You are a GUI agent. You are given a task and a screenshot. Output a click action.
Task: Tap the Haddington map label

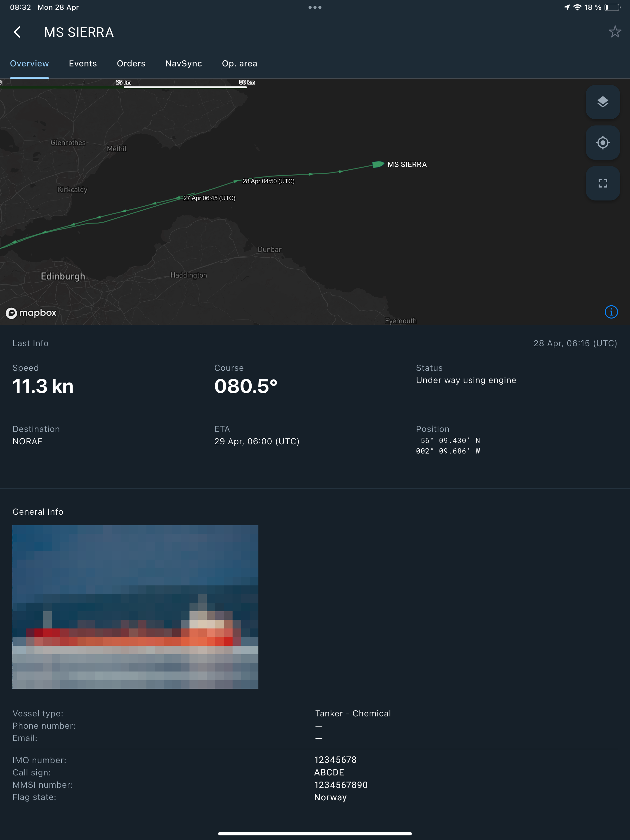pos(189,275)
